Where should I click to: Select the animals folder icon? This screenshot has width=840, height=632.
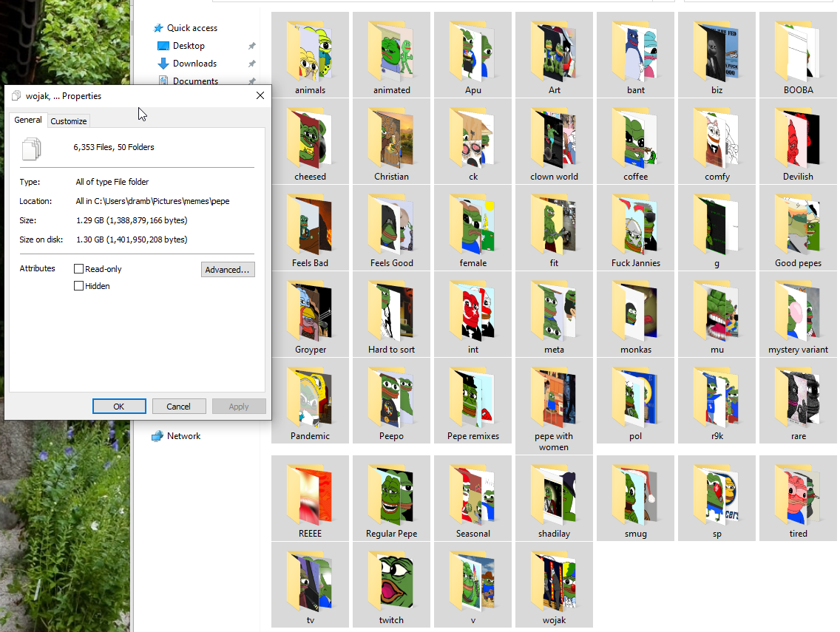[310, 52]
